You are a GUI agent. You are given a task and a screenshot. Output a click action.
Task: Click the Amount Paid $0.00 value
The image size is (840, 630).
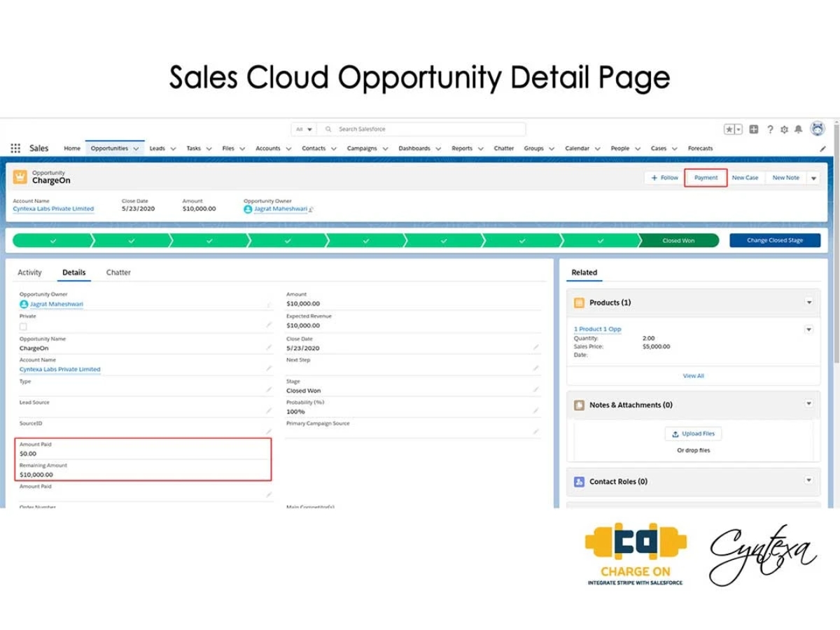[x=28, y=454]
